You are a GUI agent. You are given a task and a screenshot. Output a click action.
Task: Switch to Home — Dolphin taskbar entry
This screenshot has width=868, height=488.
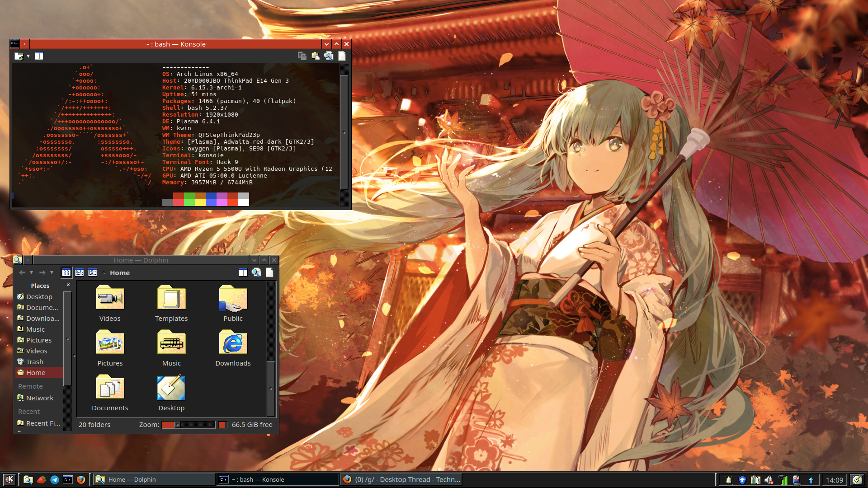(x=154, y=479)
